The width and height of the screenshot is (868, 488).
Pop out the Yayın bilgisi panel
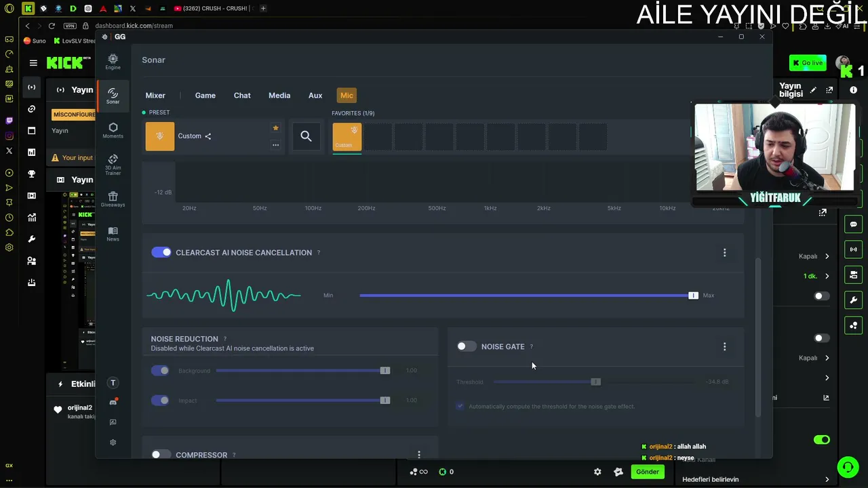pos(829,90)
